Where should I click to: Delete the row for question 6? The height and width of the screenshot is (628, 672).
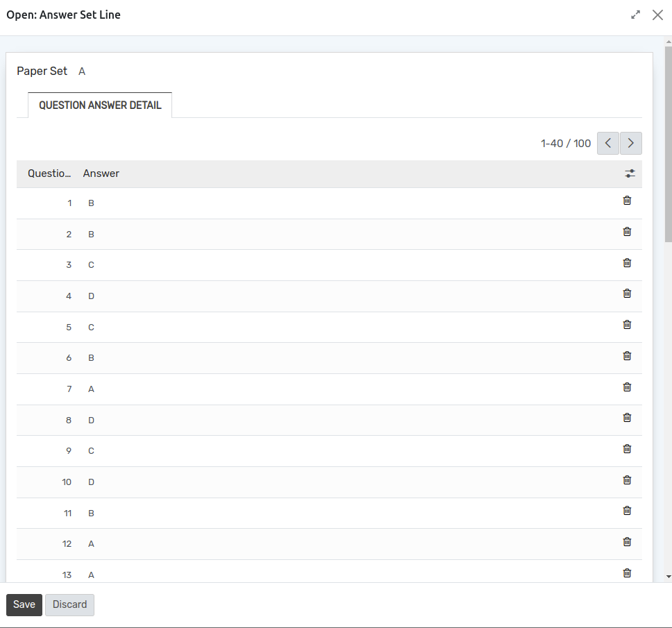coord(627,356)
